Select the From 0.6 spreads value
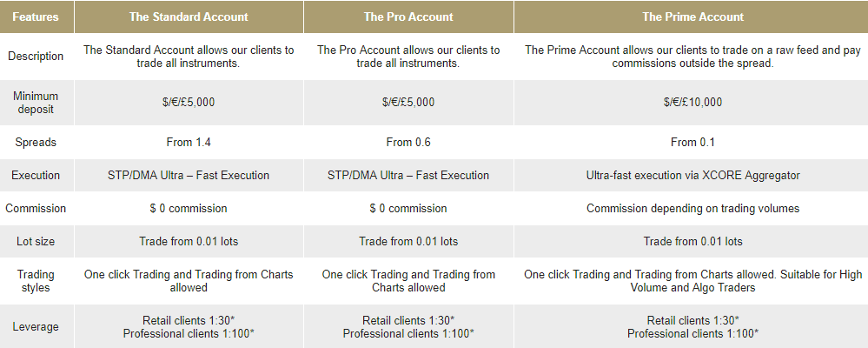Image resolution: width=868 pixels, height=348 pixels. coord(408,143)
